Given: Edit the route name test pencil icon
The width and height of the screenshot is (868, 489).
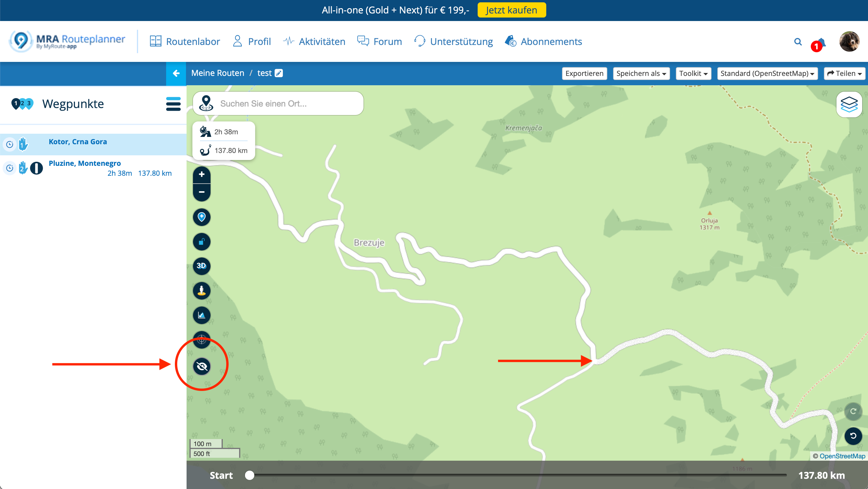Looking at the screenshot, I should (x=279, y=73).
